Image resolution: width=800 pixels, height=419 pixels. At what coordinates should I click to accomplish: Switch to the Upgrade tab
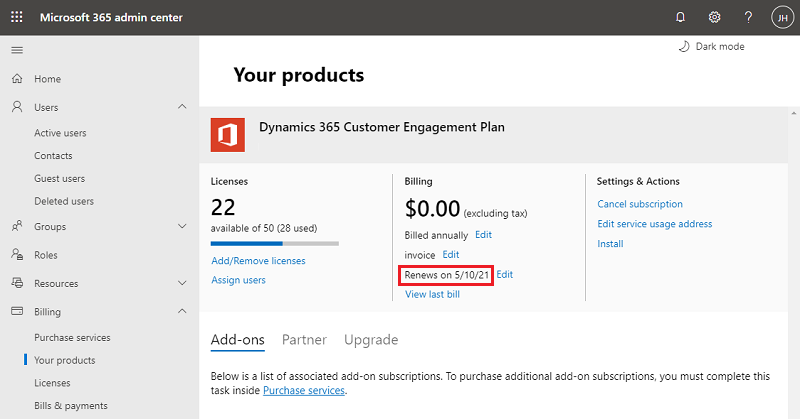coord(371,340)
